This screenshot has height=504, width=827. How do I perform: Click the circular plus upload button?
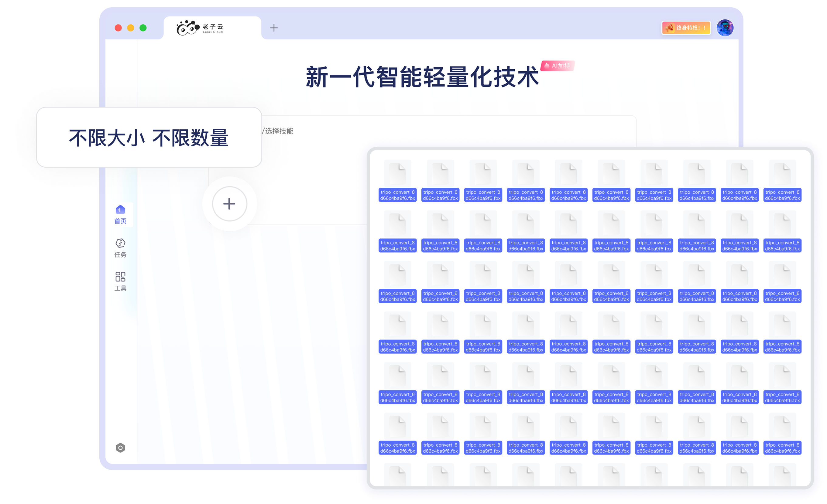(230, 204)
